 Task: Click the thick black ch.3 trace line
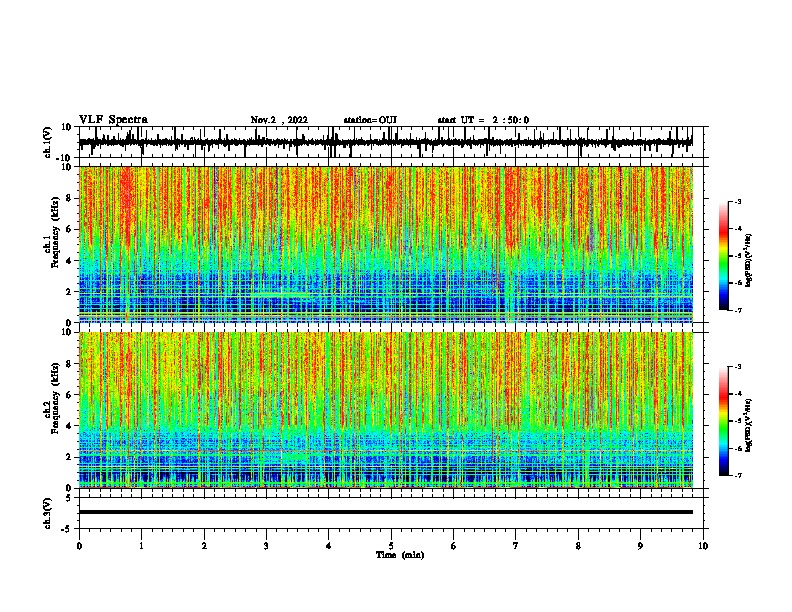386,512
